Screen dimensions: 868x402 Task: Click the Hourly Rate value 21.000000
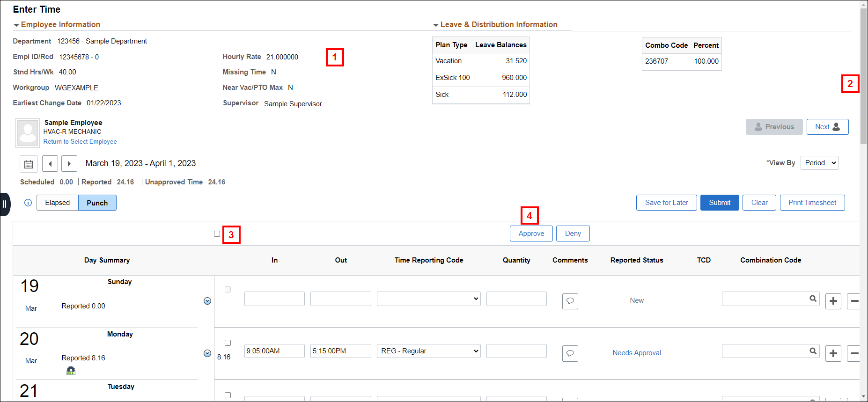point(282,57)
